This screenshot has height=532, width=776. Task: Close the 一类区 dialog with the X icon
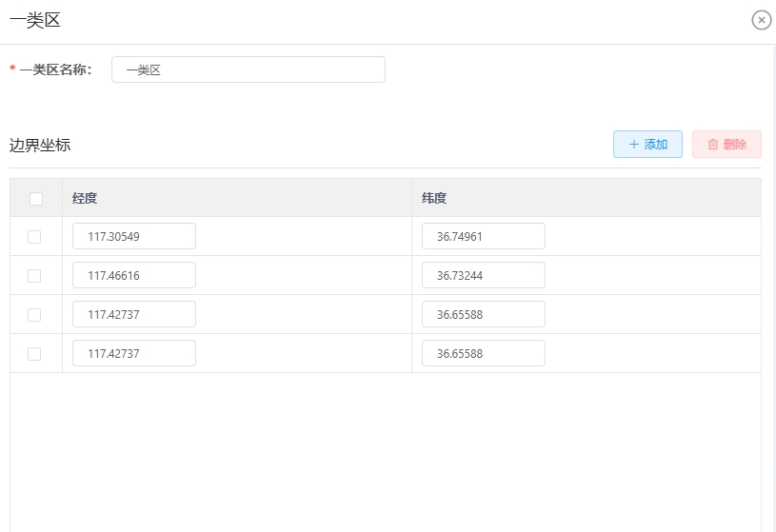point(761,20)
